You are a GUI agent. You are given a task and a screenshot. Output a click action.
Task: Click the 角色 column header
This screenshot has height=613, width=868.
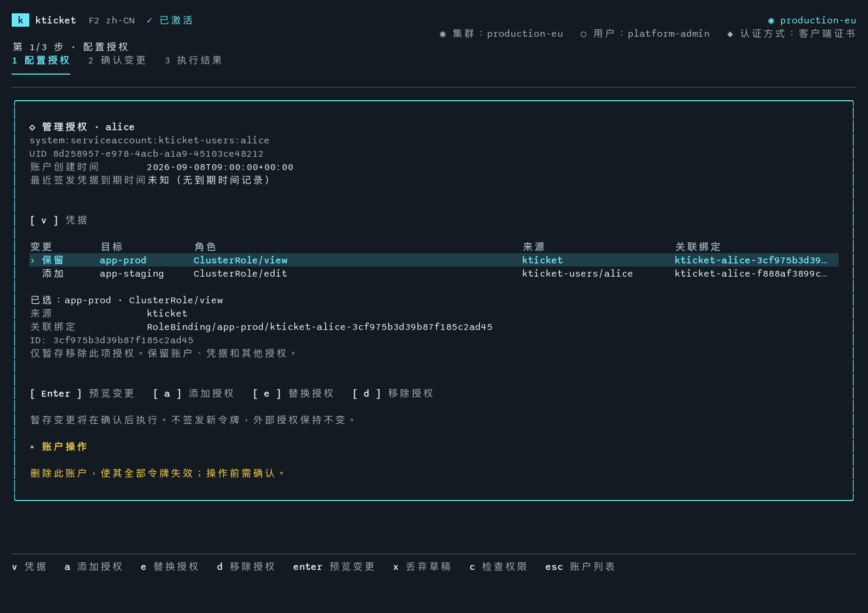pos(205,247)
